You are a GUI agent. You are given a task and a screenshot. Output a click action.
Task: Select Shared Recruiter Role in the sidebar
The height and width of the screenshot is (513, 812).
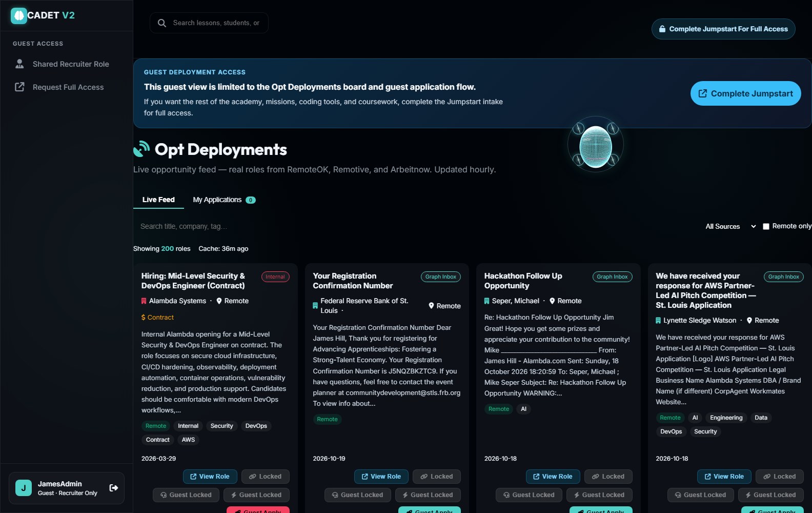(67, 64)
